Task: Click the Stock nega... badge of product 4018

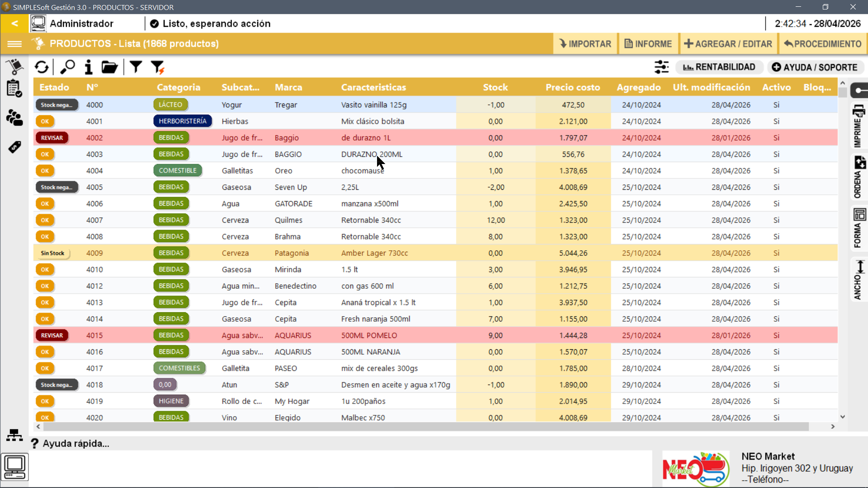Action: coord(57,385)
